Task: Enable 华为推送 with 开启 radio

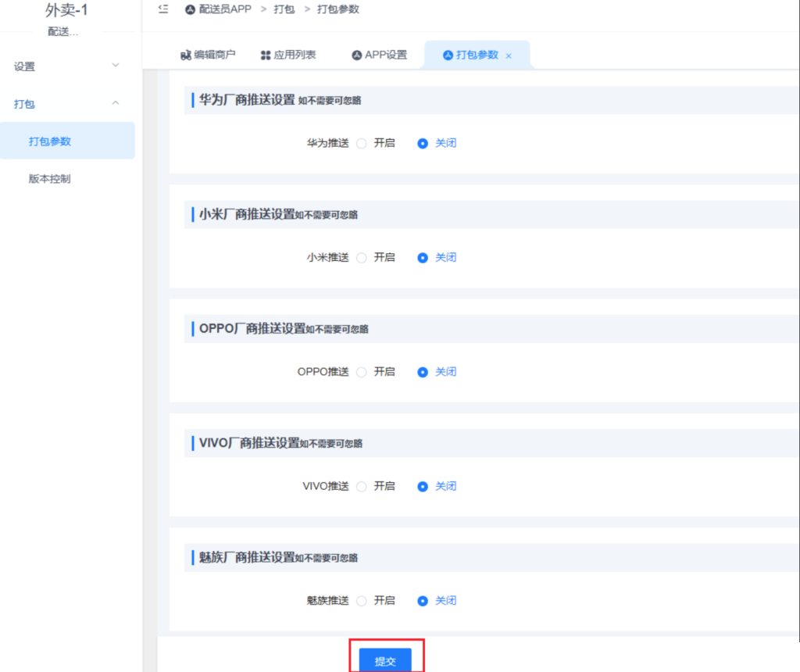Action: [x=362, y=144]
